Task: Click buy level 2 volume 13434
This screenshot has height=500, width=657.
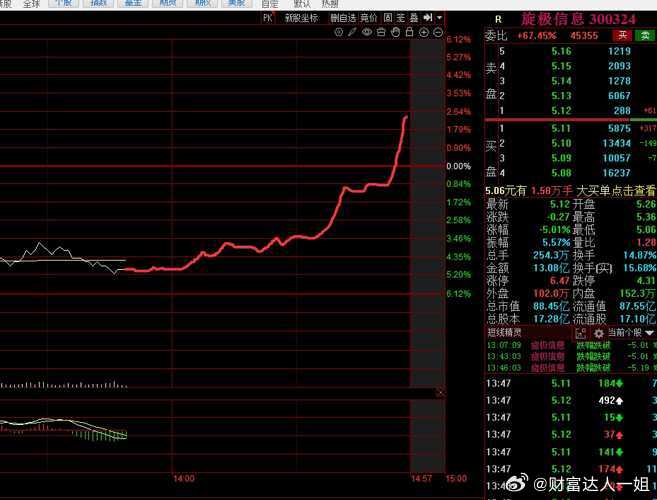Action: pyautogui.click(x=616, y=143)
